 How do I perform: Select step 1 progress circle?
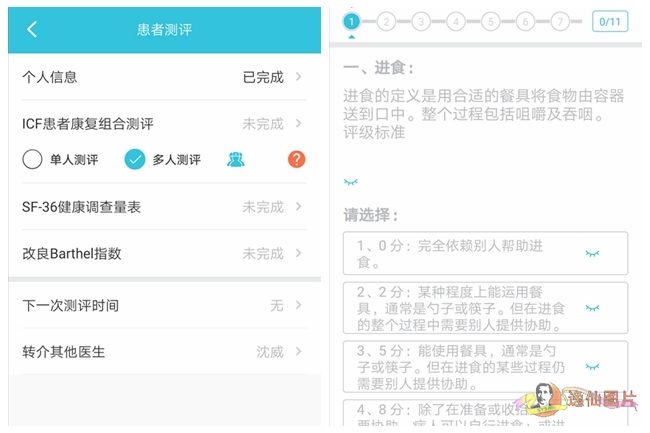click(x=352, y=21)
